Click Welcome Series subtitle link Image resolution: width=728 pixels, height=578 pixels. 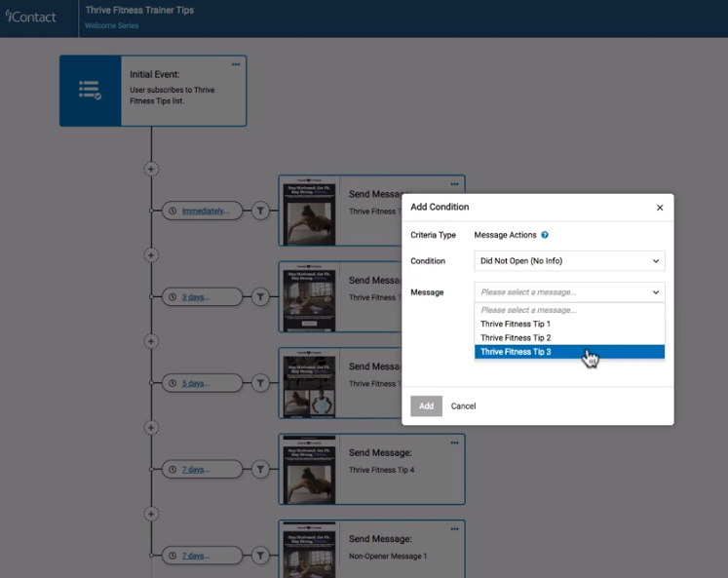pos(111,25)
